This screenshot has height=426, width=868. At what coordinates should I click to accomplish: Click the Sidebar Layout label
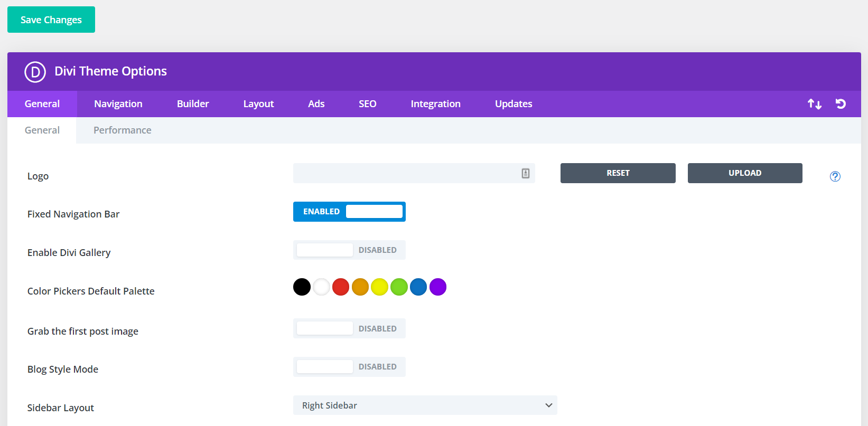point(61,408)
